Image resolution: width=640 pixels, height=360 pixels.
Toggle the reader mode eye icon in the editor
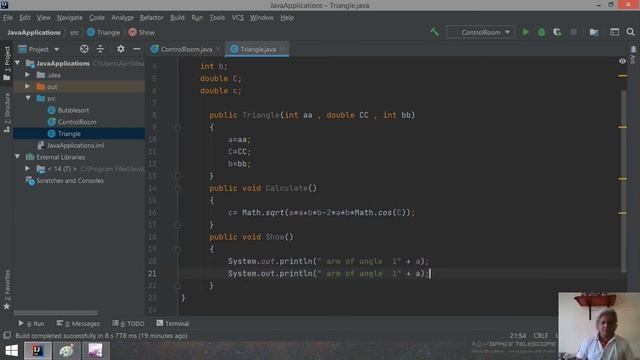point(622,61)
